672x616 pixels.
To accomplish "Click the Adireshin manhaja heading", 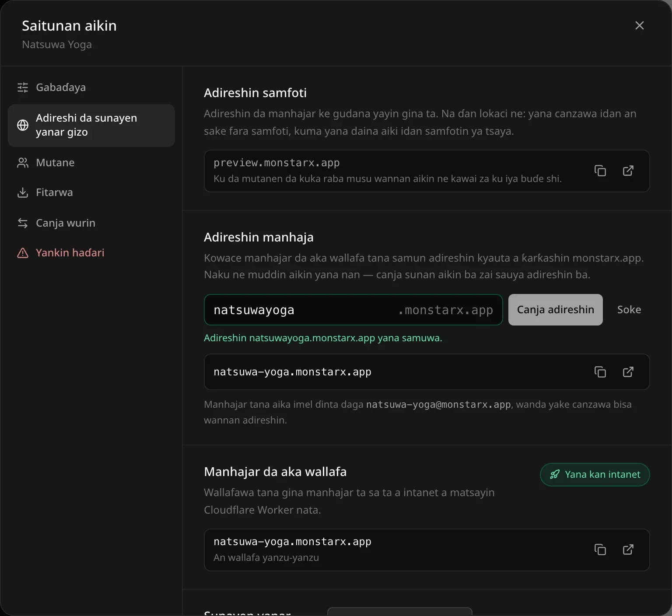I will tap(259, 237).
